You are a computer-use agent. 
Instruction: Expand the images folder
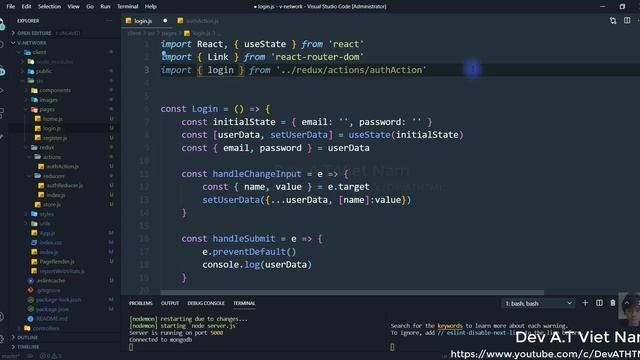(49, 100)
